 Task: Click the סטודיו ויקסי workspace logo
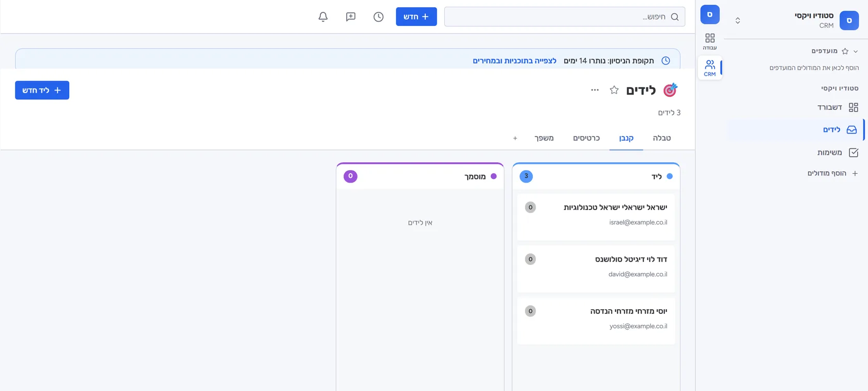point(849,20)
